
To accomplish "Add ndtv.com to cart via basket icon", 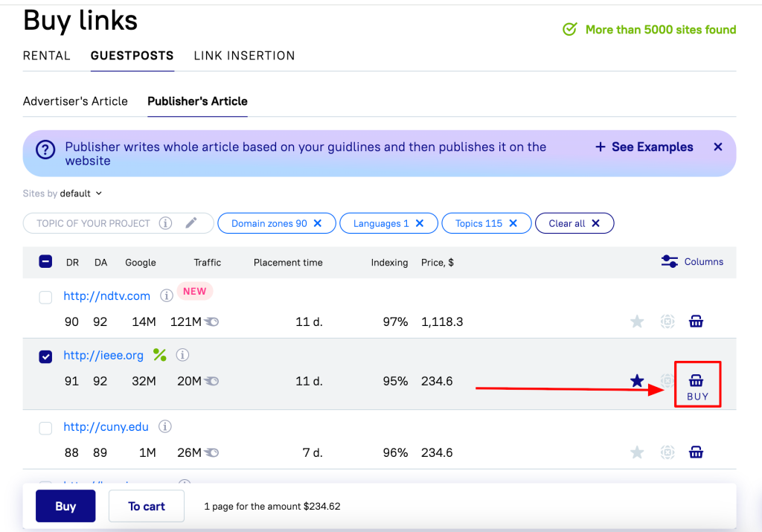I will (x=696, y=321).
